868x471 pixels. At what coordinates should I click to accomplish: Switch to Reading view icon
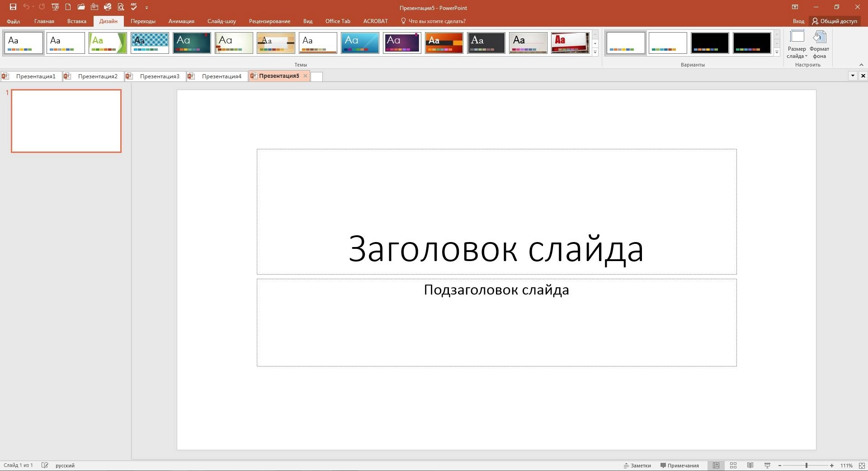(x=750, y=465)
